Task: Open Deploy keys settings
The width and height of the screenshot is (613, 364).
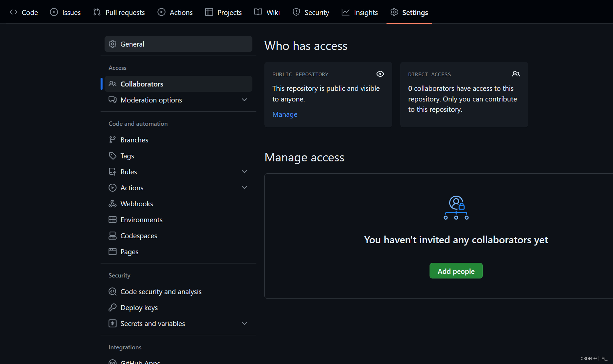Action: [178, 307]
